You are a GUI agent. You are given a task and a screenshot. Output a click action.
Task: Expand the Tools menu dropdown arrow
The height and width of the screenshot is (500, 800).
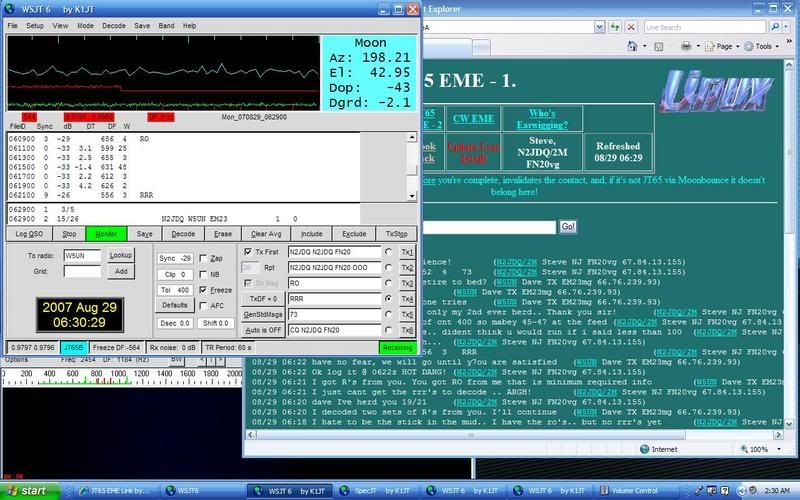tap(777, 46)
